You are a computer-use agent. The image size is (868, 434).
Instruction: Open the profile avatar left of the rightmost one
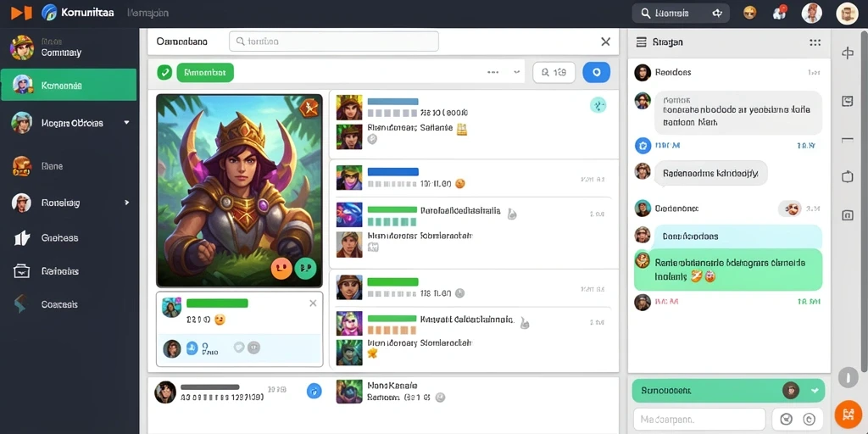[x=811, y=14]
